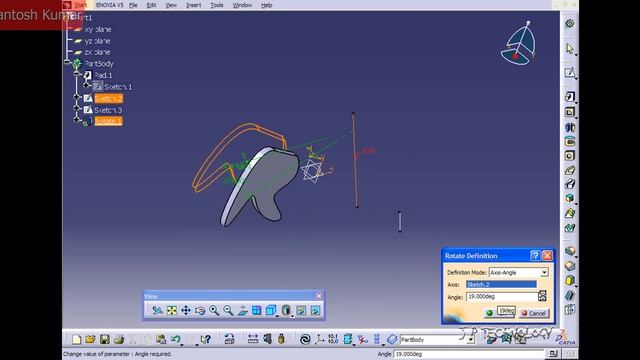Select the Shaft tool in right toolbar
The height and width of the screenshot is (360, 640).
[x=570, y=127]
